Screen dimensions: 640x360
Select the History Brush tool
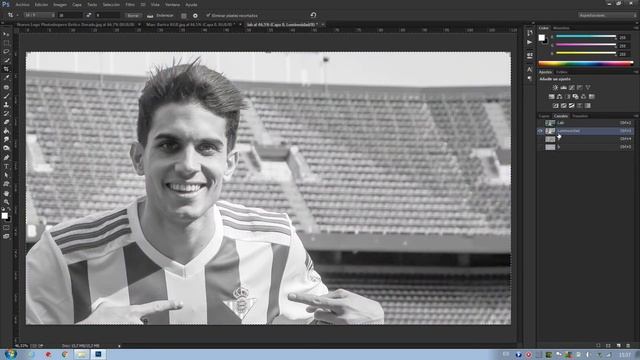tap(6, 113)
